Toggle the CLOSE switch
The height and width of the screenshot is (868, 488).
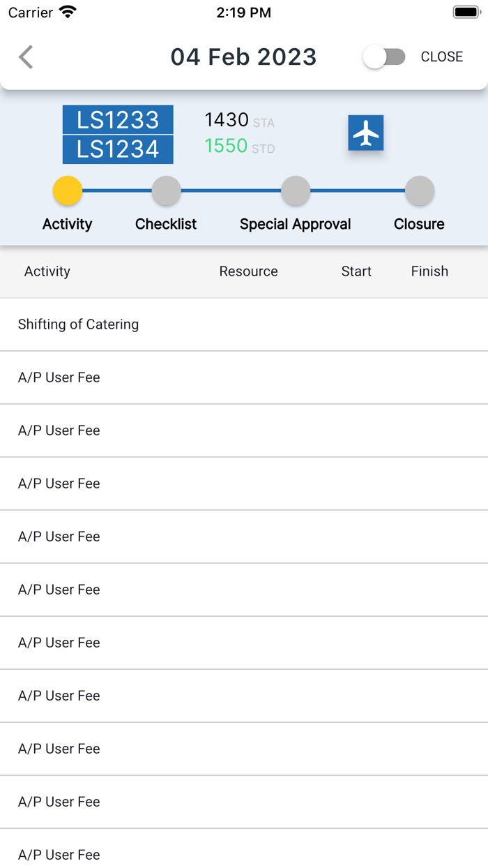pyautogui.click(x=384, y=57)
